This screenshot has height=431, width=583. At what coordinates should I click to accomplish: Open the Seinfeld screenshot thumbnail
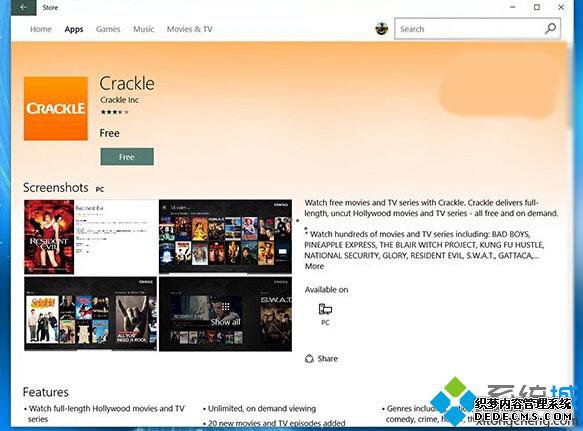[x=91, y=314]
